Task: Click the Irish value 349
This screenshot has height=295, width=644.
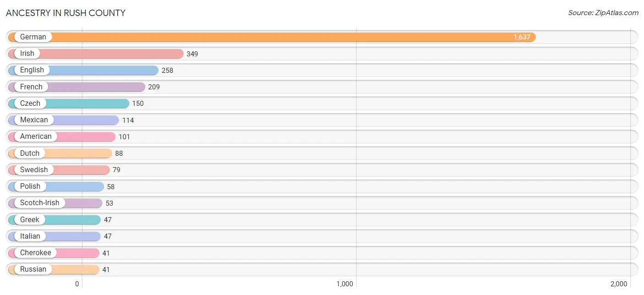Action: pyautogui.click(x=192, y=54)
